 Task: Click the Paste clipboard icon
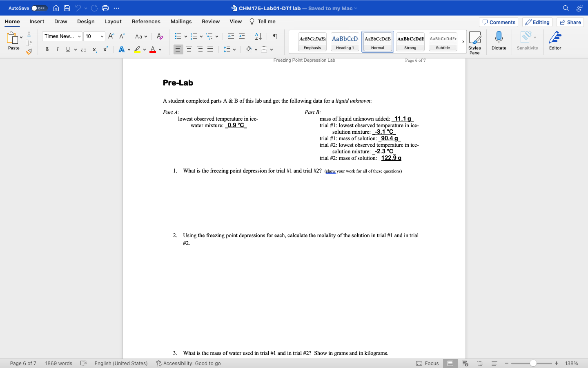tap(12, 38)
